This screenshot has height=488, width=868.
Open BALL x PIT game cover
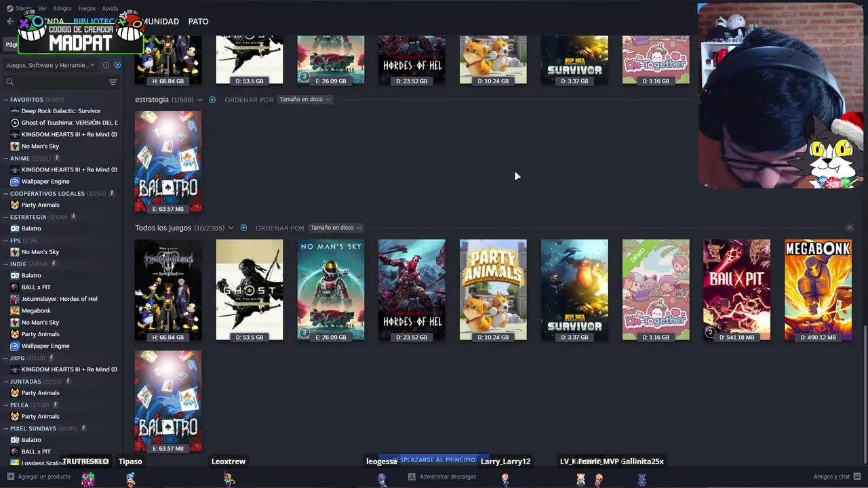point(737,289)
